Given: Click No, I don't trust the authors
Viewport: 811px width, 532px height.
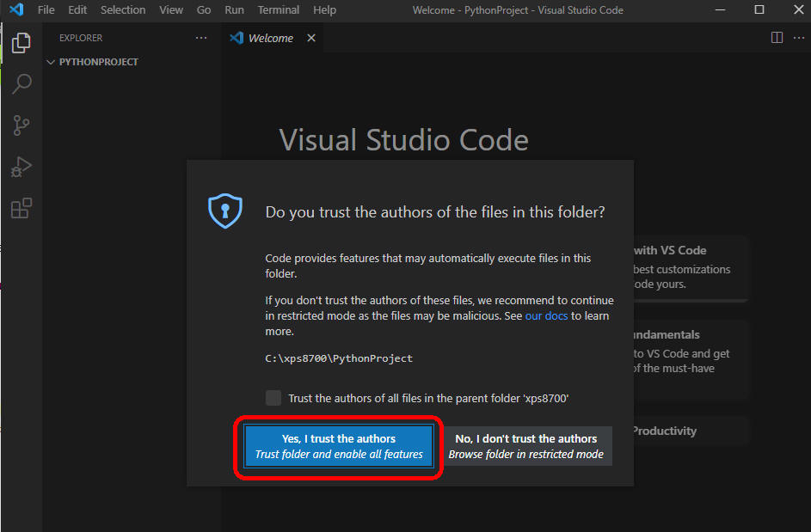Looking at the screenshot, I should coord(526,446).
